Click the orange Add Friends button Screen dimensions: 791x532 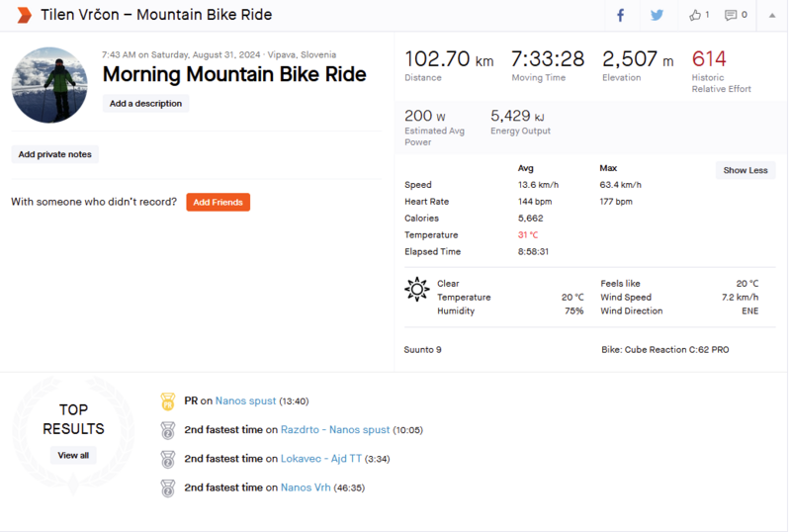218,202
